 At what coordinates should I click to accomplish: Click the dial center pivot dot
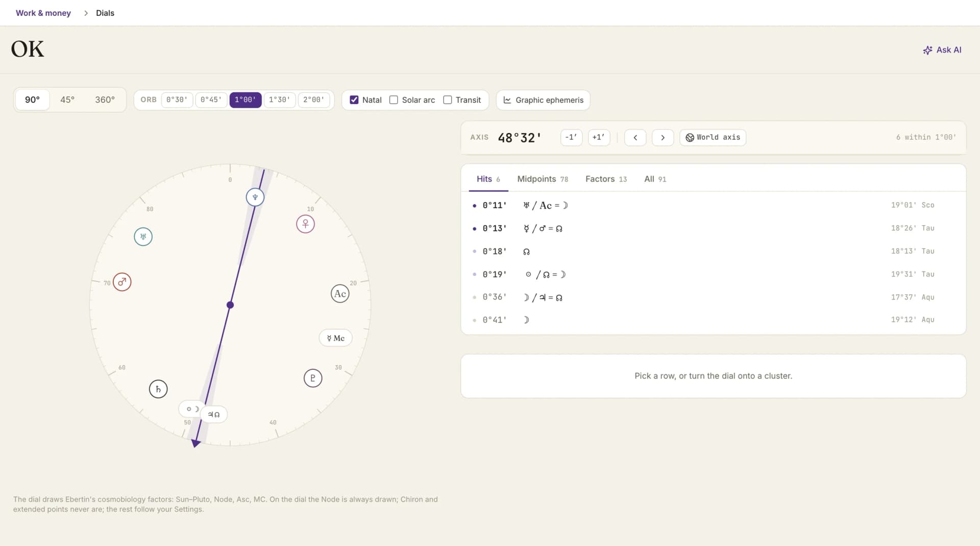pyautogui.click(x=230, y=305)
